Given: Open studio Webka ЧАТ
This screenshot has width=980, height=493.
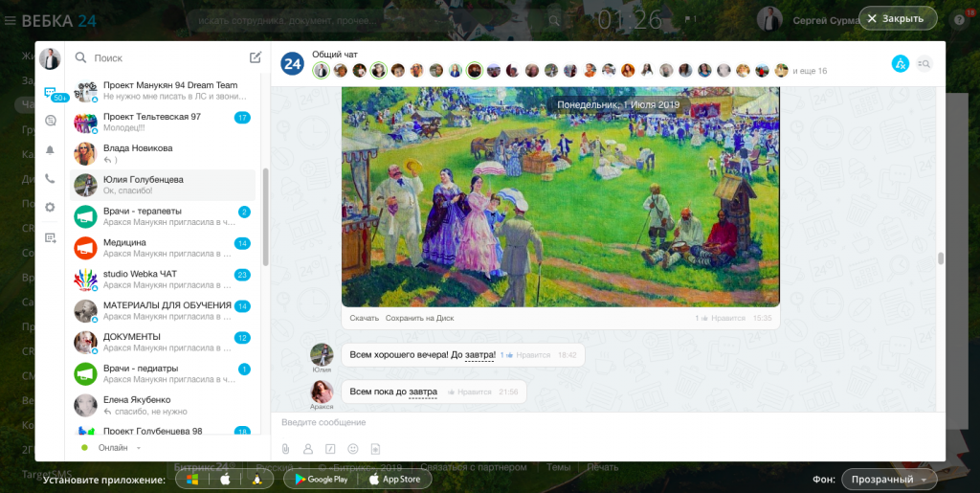Looking at the screenshot, I should [x=163, y=280].
